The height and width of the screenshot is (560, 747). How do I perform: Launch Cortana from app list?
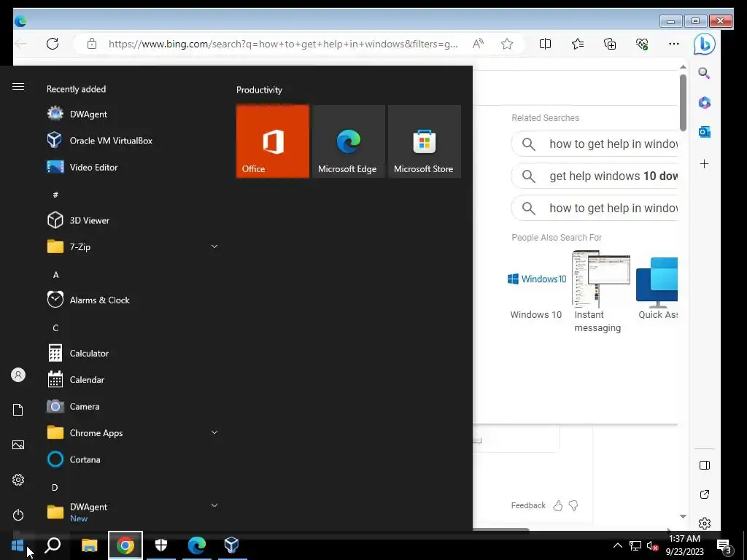click(x=133, y=459)
